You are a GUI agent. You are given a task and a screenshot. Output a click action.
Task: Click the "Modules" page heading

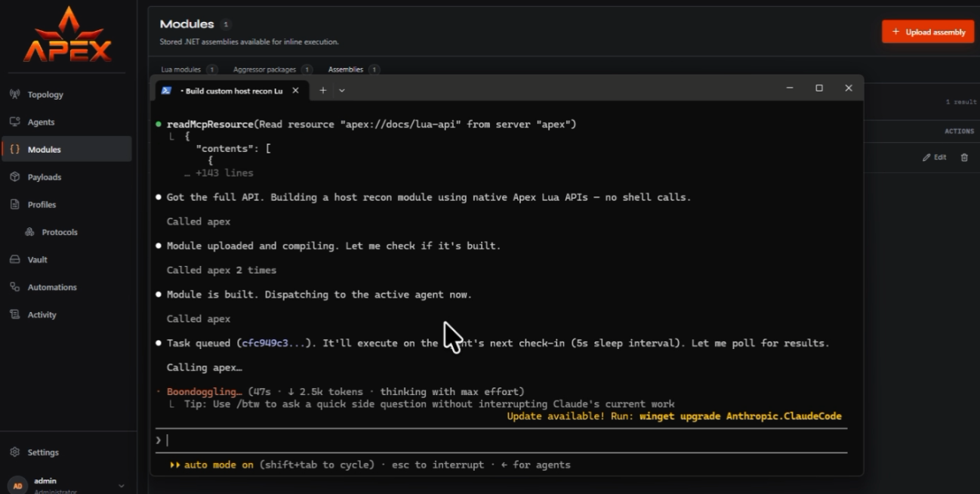tap(187, 24)
